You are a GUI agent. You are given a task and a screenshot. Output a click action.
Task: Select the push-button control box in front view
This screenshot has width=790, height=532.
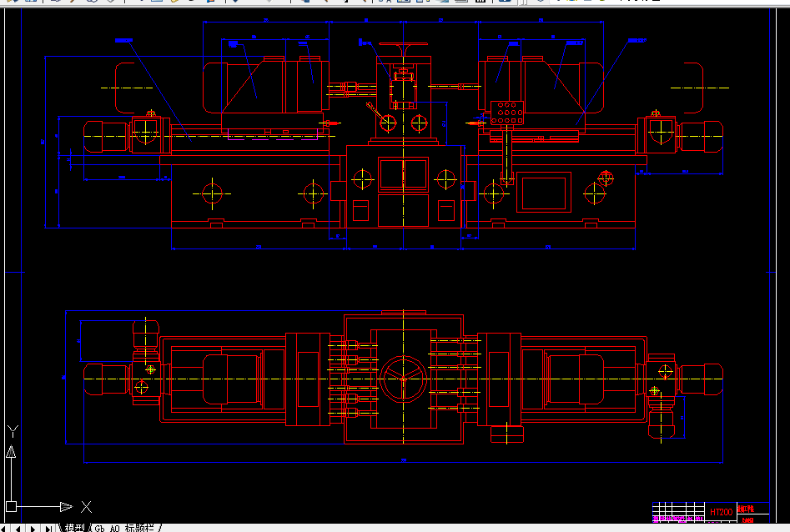coord(507,113)
